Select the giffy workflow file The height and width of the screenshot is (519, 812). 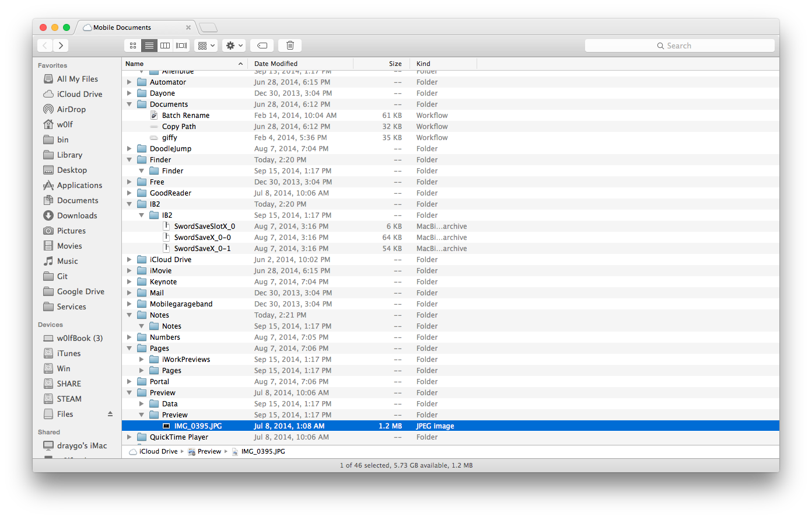pyautogui.click(x=450, y=138)
